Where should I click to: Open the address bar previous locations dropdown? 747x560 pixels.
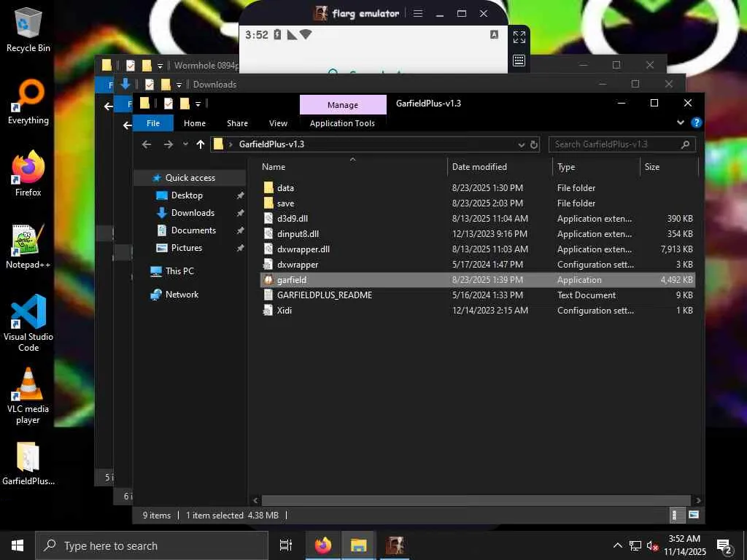(x=521, y=145)
